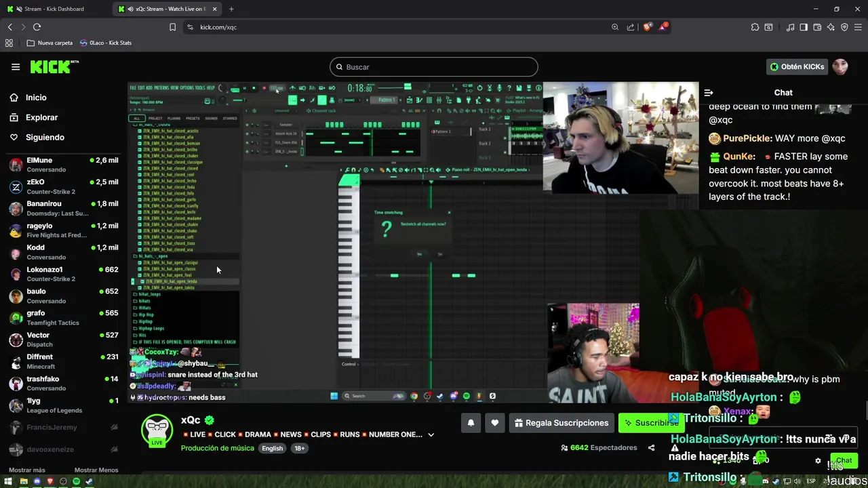The width and height of the screenshot is (868, 488).
Task: Select trashfako in the followed channels
Action: [x=63, y=383]
